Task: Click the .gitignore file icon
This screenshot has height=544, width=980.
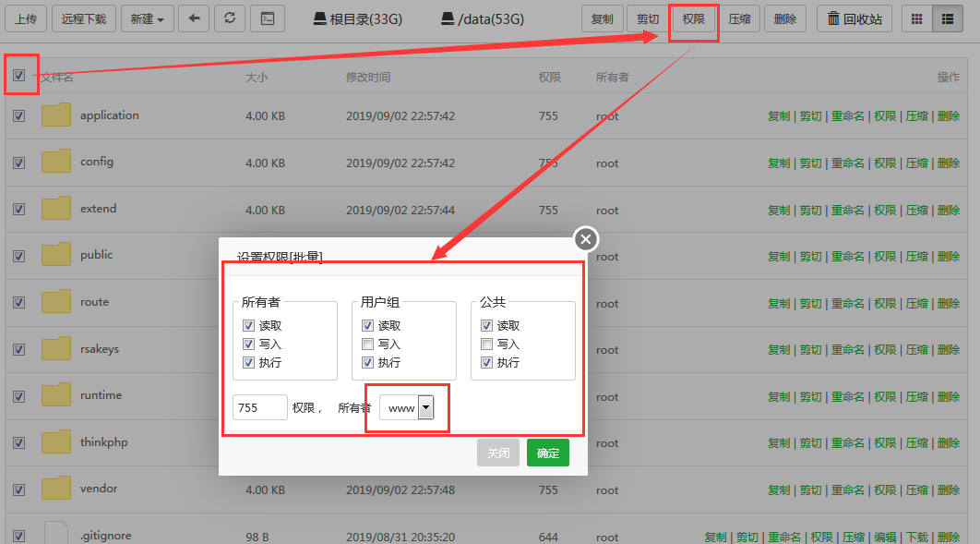Action: 56,533
